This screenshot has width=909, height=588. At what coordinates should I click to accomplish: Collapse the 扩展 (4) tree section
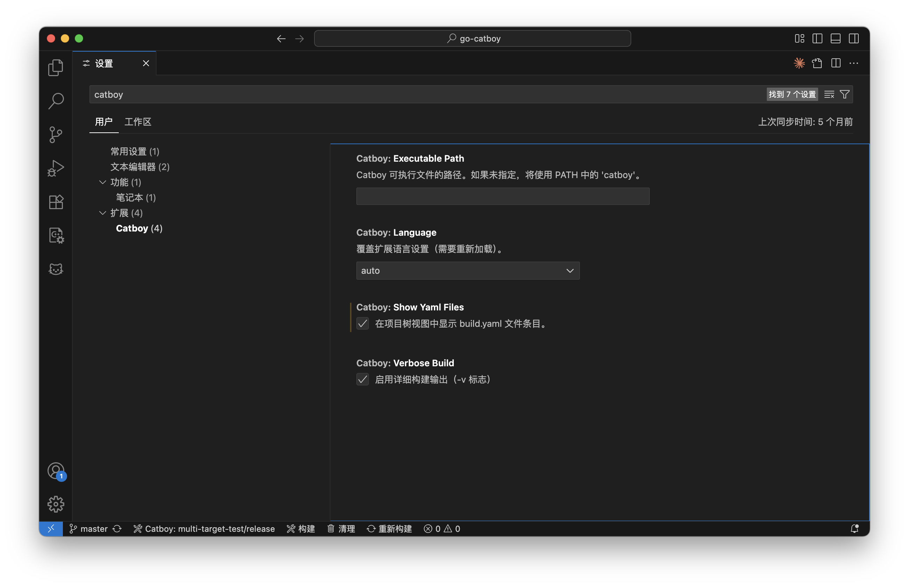[x=102, y=213]
